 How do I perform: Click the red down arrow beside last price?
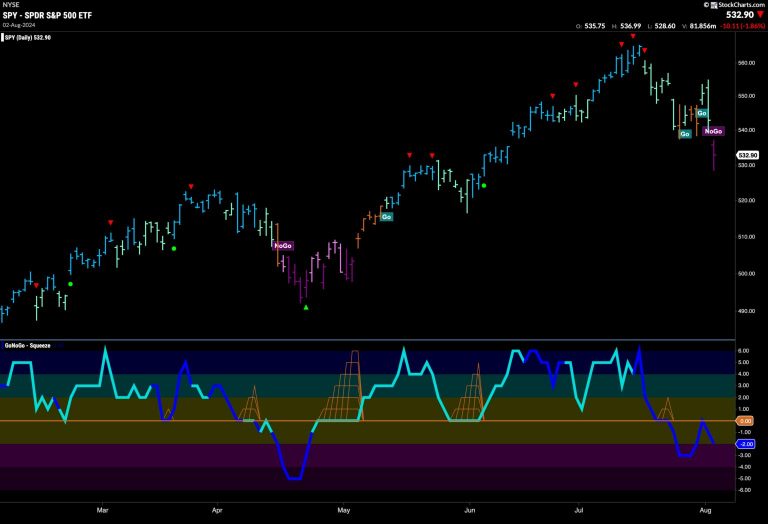click(x=760, y=15)
